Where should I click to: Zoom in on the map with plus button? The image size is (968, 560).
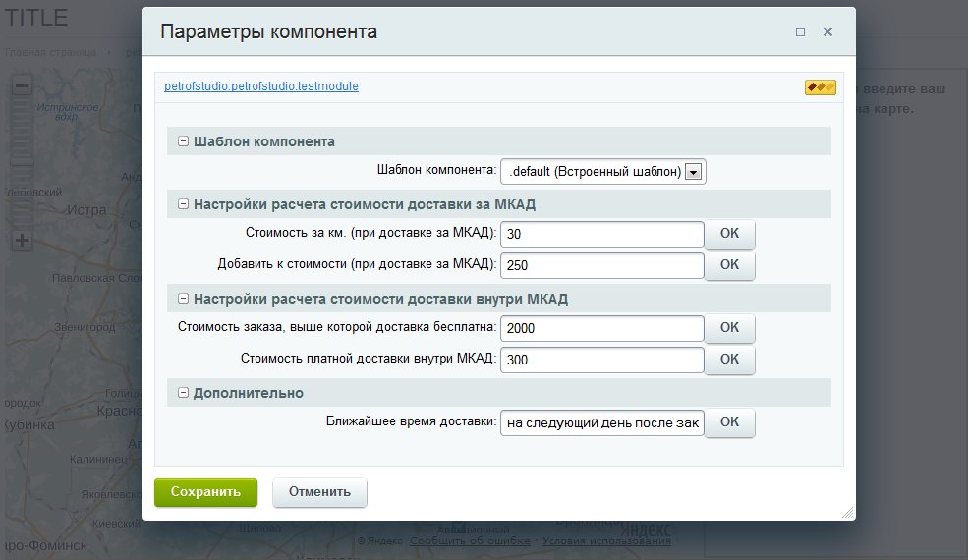click(22, 240)
